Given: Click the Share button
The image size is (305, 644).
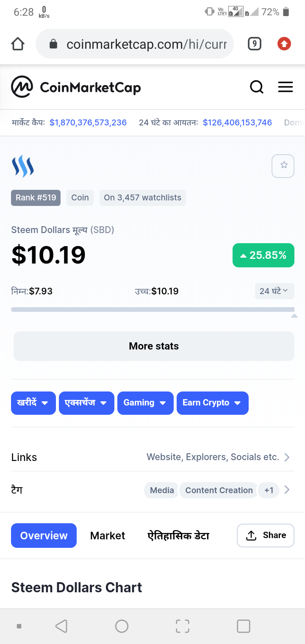Looking at the screenshot, I should [266, 536].
